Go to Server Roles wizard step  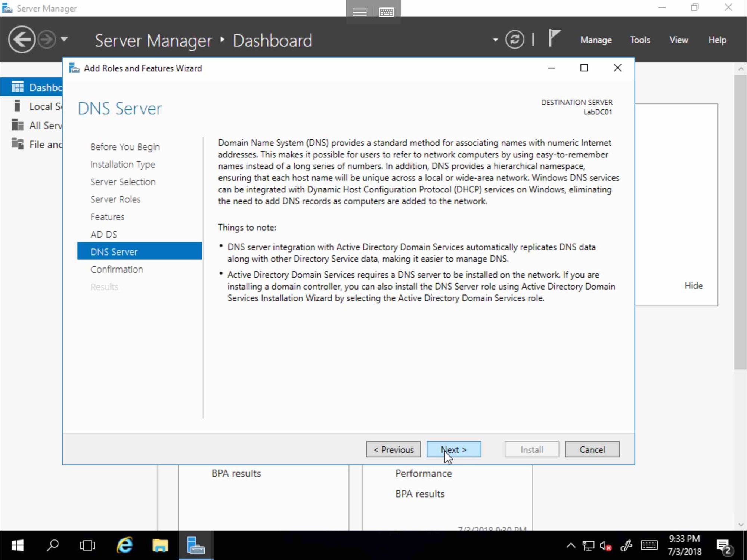[115, 199]
